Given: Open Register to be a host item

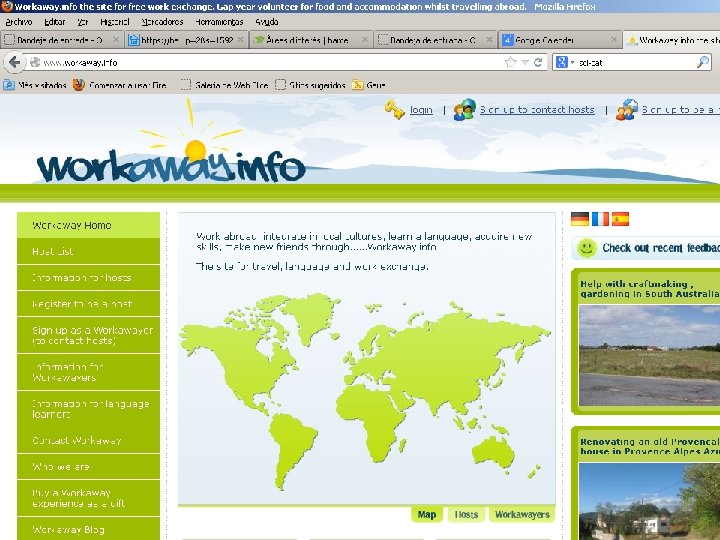Looking at the screenshot, I should [x=88, y=304].
